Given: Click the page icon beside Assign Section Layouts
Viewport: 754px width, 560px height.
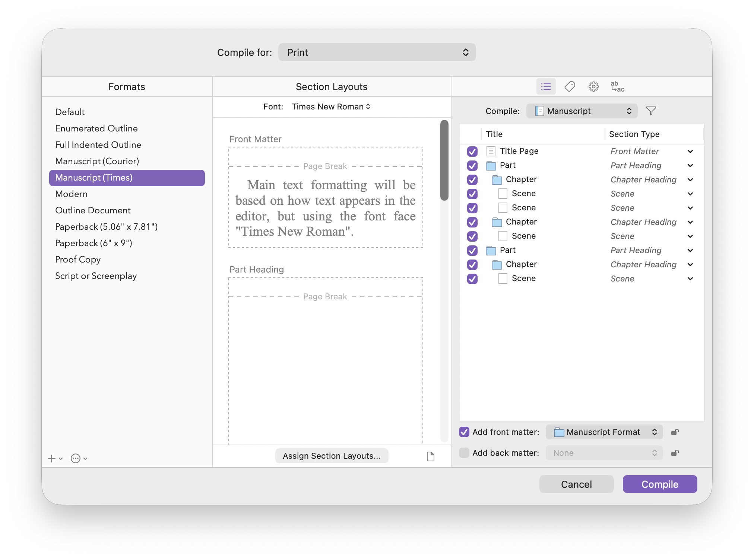Looking at the screenshot, I should pos(430,456).
